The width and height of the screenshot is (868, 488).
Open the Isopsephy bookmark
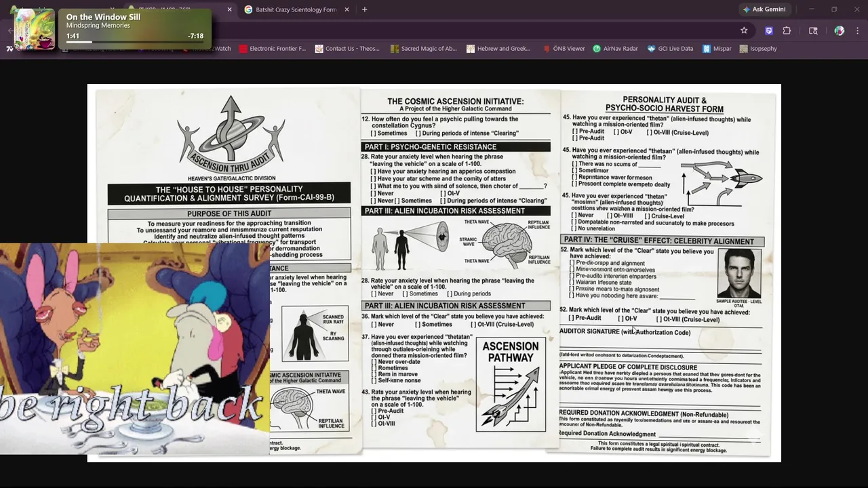pos(758,49)
